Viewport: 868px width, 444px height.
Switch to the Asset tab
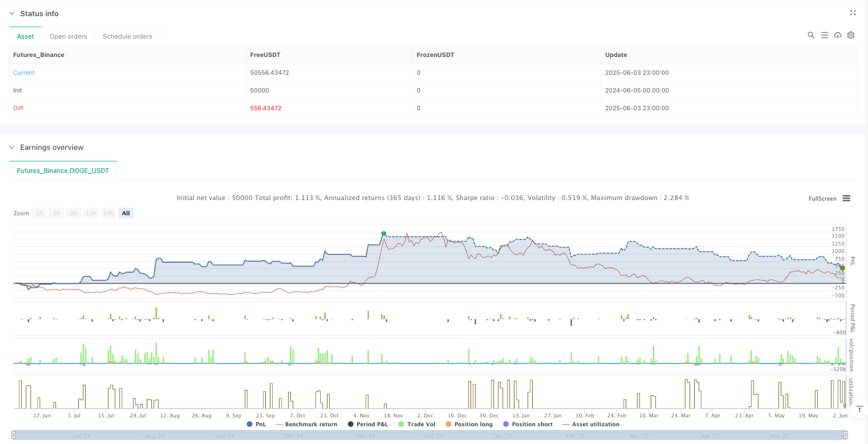click(26, 37)
